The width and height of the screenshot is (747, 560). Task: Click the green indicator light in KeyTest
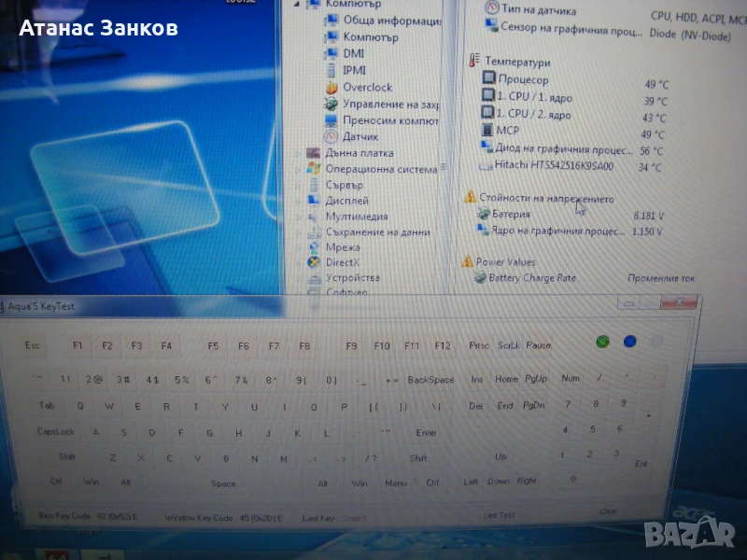[x=603, y=342]
